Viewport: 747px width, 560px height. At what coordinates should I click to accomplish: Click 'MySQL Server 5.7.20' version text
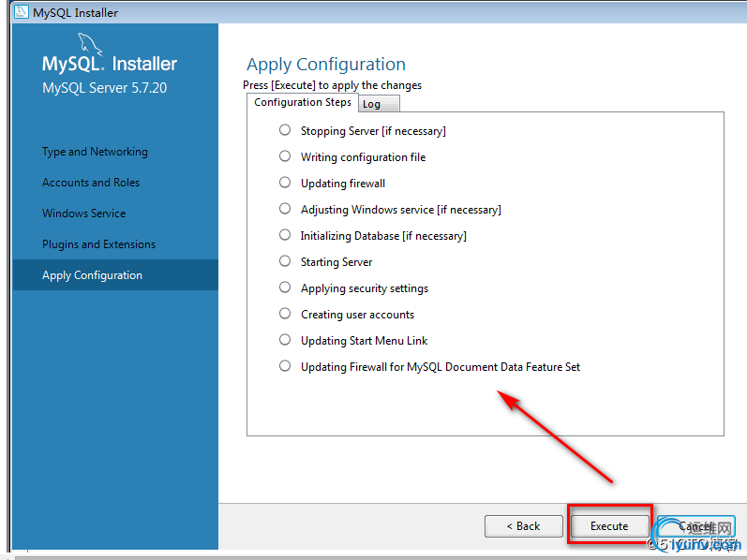[104, 88]
